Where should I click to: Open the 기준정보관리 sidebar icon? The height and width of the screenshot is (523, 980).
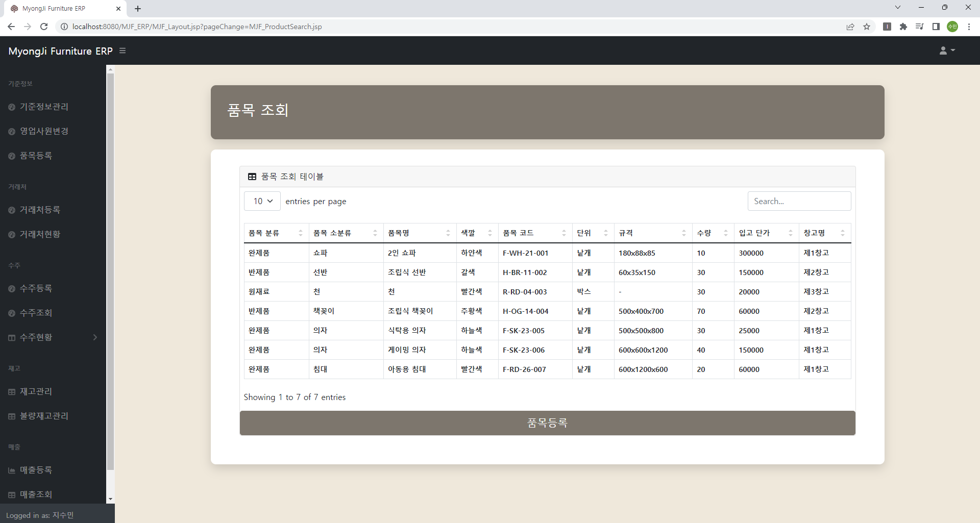[11, 107]
